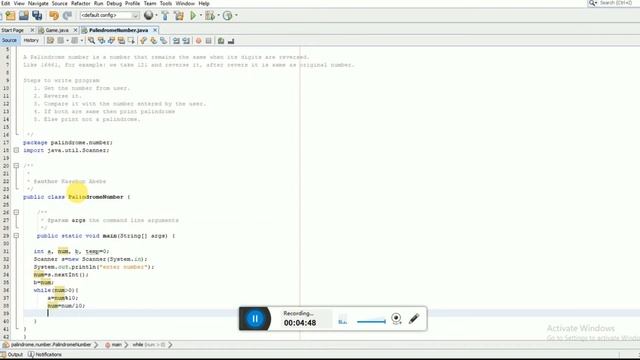Click the Clean and Build broom icon

pyautogui.click(x=179, y=16)
